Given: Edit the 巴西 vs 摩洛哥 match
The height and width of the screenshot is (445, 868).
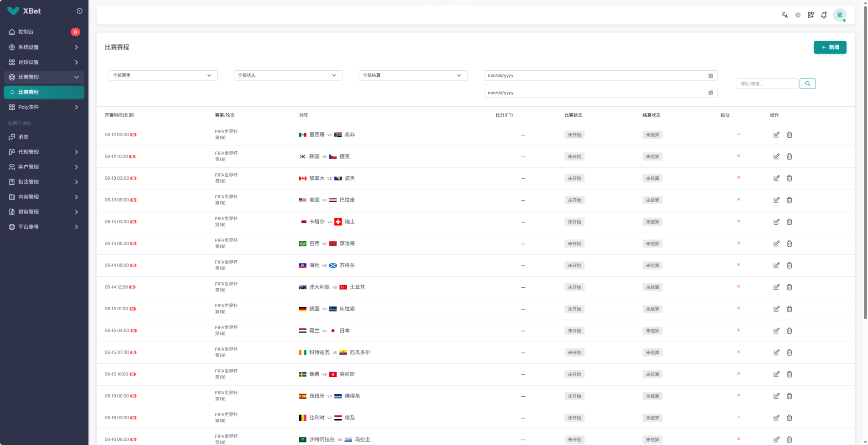Looking at the screenshot, I should (x=776, y=244).
